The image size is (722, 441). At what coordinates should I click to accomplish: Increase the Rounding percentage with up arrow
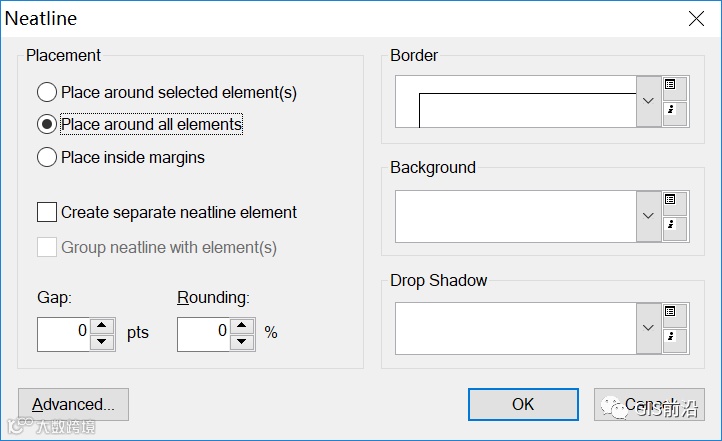tap(242, 325)
